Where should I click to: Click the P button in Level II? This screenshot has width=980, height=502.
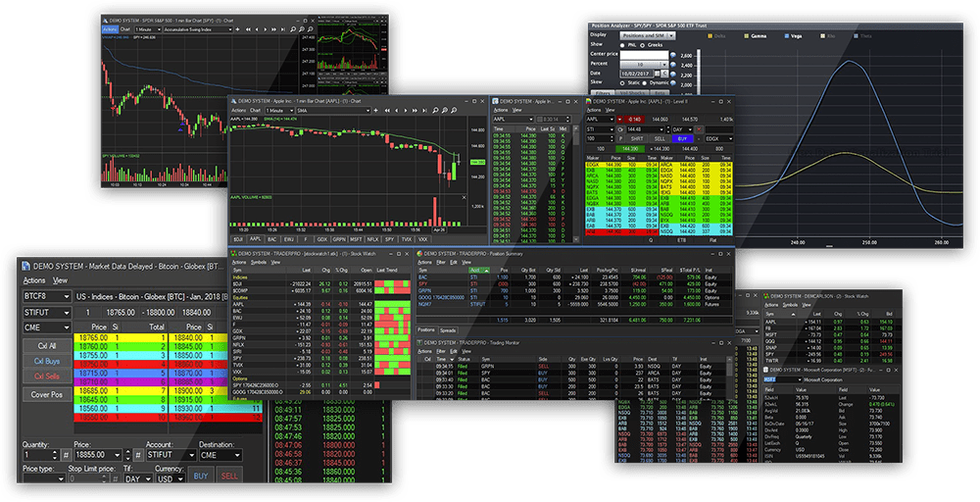coord(620,139)
